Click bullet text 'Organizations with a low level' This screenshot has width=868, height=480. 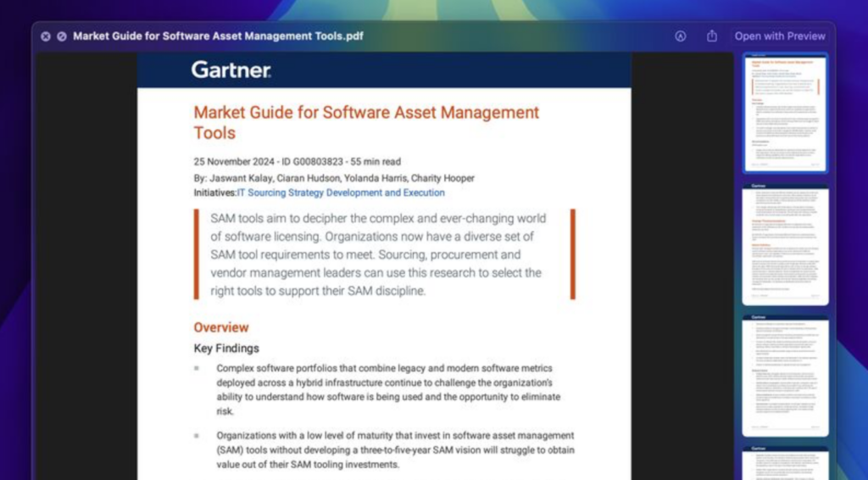(395, 450)
